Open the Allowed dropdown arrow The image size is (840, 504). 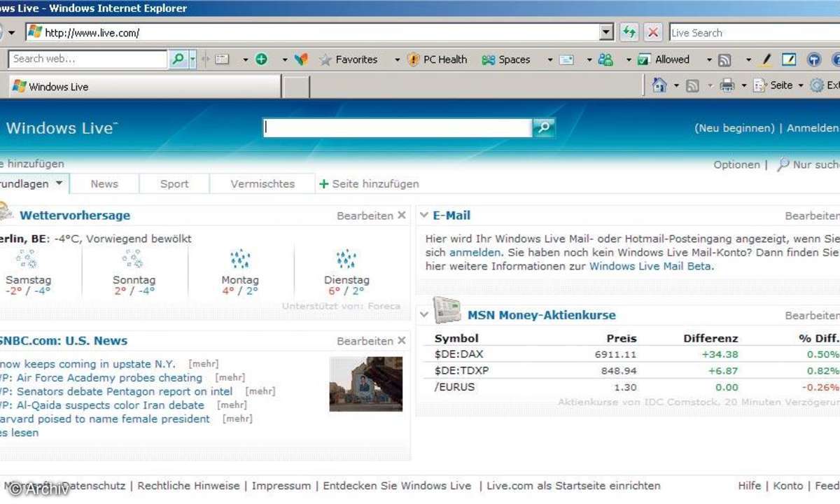708,60
